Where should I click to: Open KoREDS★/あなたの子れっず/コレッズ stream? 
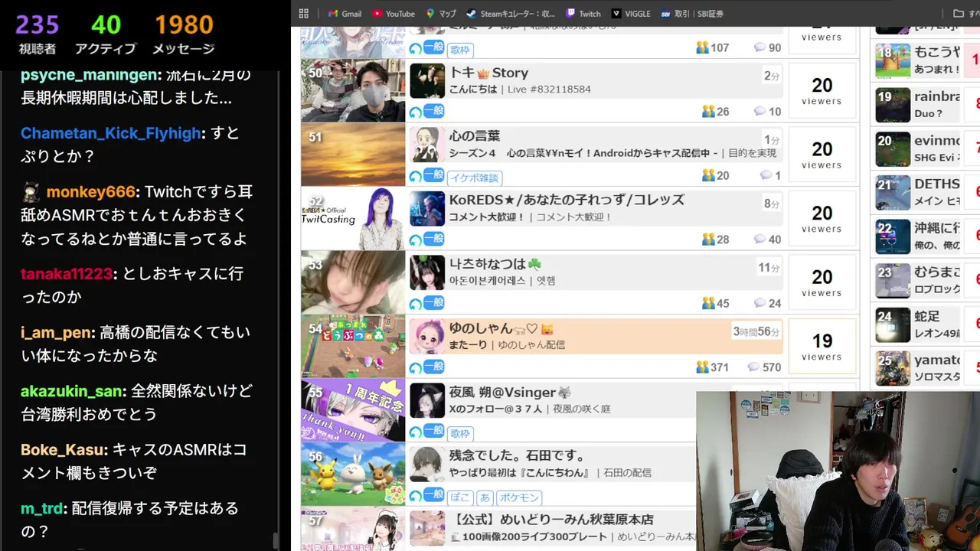(x=567, y=200)
